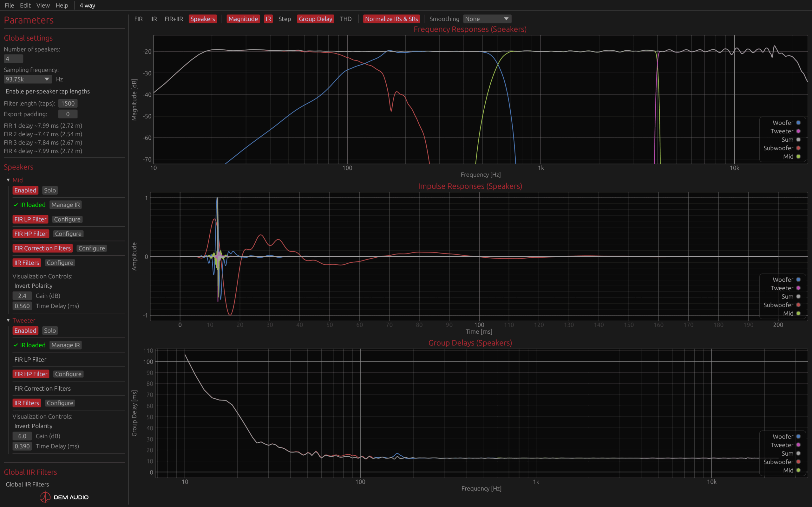
Task: Collapse the Mid speaker section
Action: 8,180
